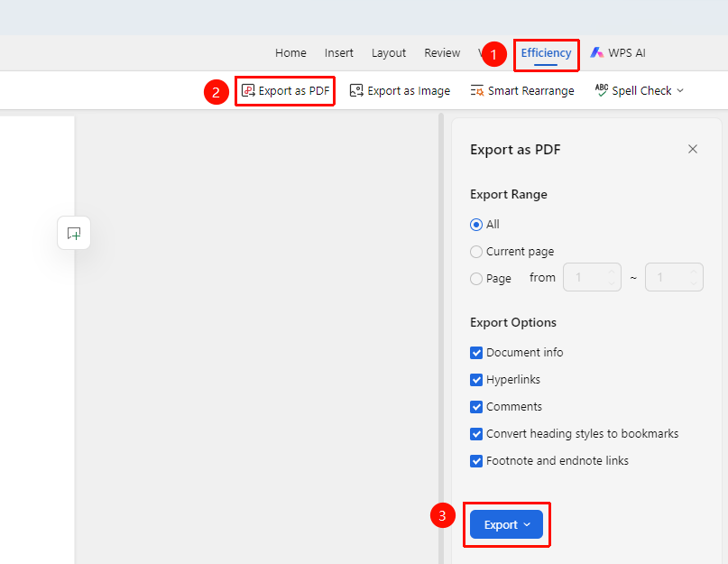728x564 pixels.
Task: Expand the Spell Check dropdown arrow
Action: pyautogui.click(x=680, y=90)
